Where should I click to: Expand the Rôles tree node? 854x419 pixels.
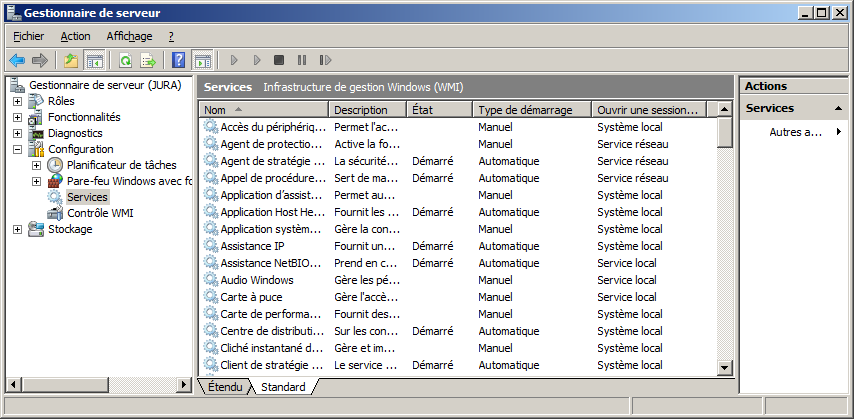point(18,101)
